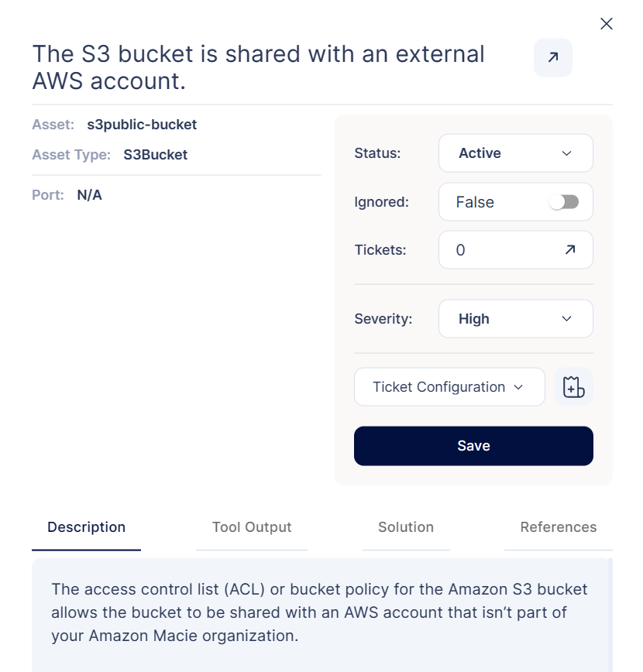The width and height of the screenshot is (643, 672).
Task: Click the S3Bucket asset type value
Action: click(155, 155)
